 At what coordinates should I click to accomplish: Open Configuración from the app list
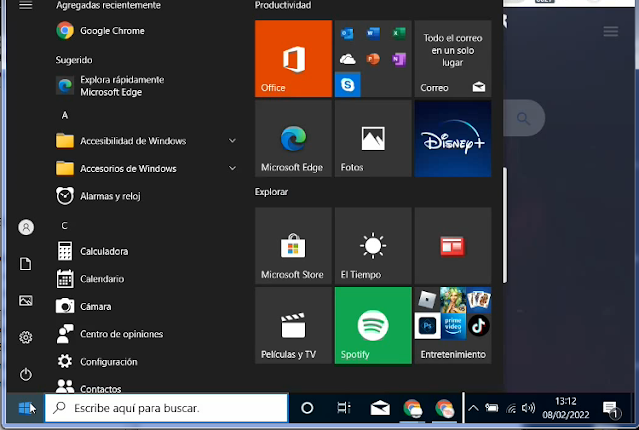[97, 362]
